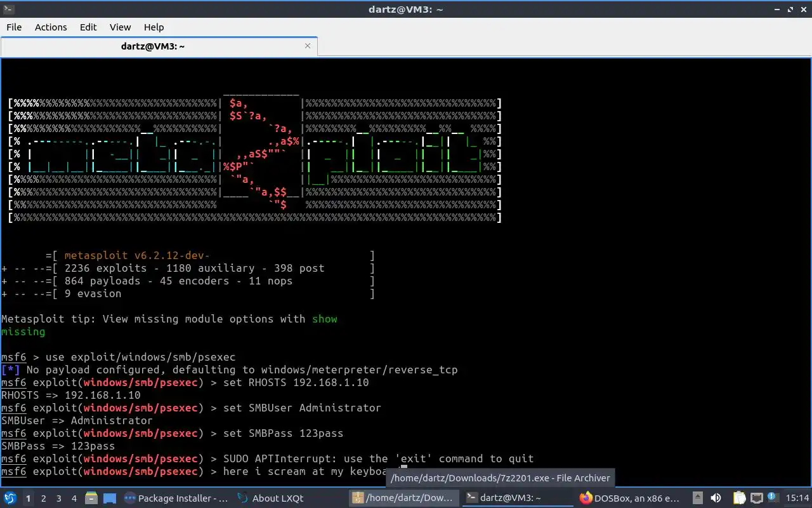
Task: Click the blue show desktop icon
Action: click(x=109, y=498)
